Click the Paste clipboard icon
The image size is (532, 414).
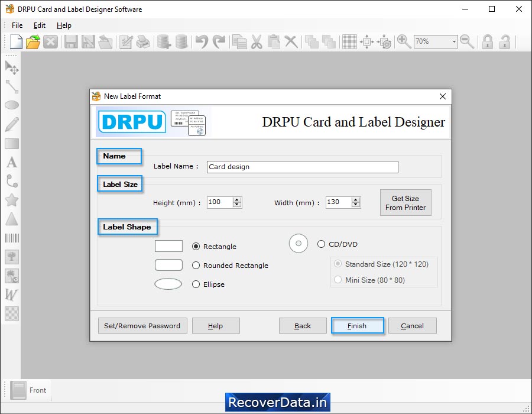(274, 42)
